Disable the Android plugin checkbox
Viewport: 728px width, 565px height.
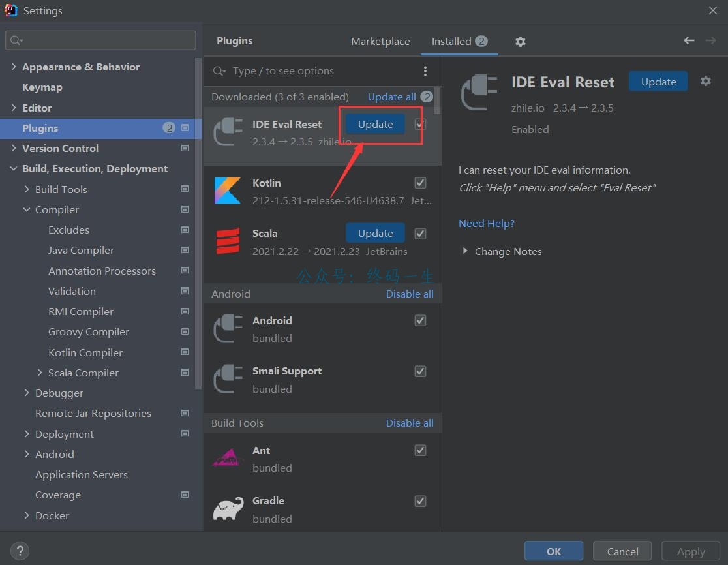(x=421, y=320)
